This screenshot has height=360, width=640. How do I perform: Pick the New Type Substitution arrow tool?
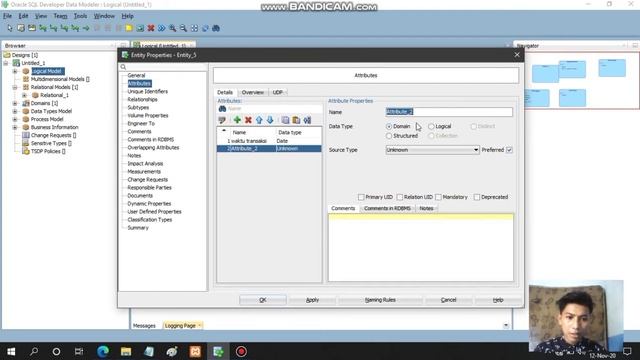86,28
